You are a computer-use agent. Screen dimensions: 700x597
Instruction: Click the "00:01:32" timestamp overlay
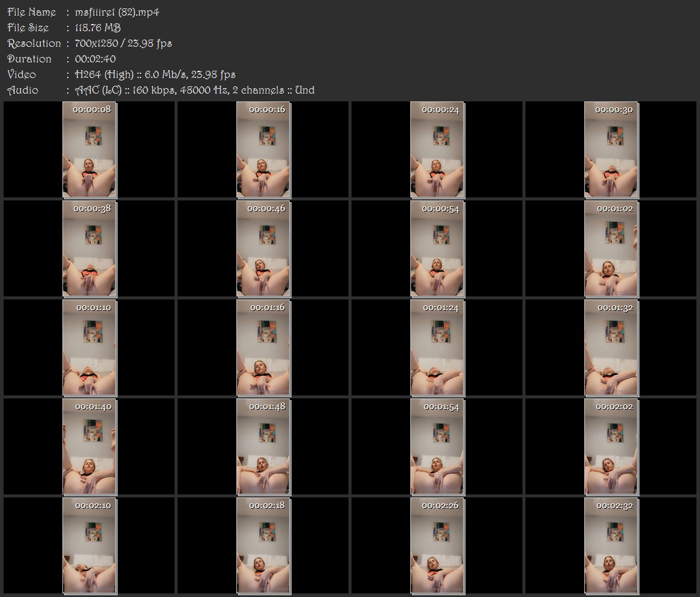(615, 308)
